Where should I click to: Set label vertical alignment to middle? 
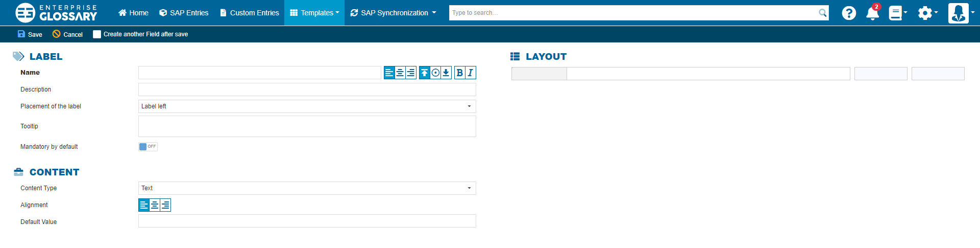435,73
